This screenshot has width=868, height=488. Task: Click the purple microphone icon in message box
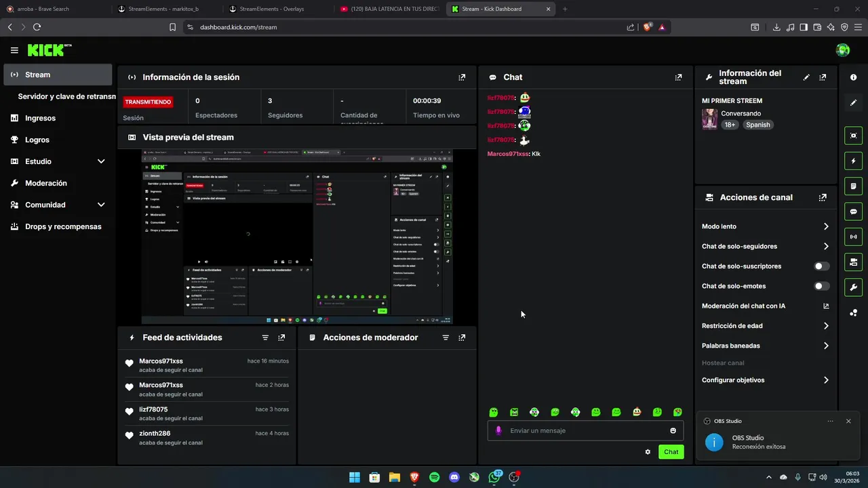coord(498,430)
